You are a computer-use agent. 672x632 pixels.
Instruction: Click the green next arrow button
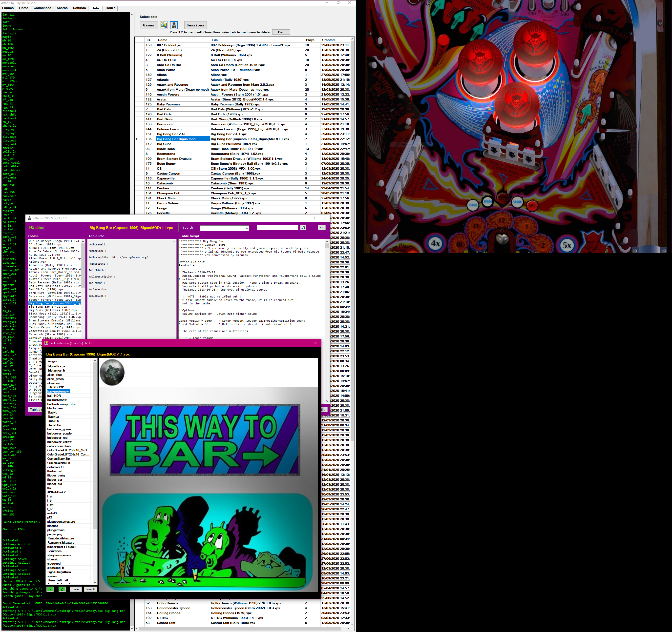click(x=50, y=589)
